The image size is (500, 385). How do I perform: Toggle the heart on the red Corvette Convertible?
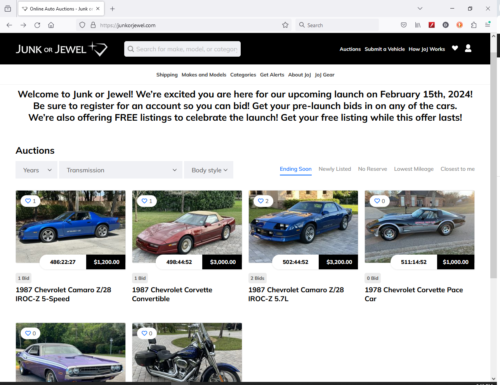[x=147, y=201]
